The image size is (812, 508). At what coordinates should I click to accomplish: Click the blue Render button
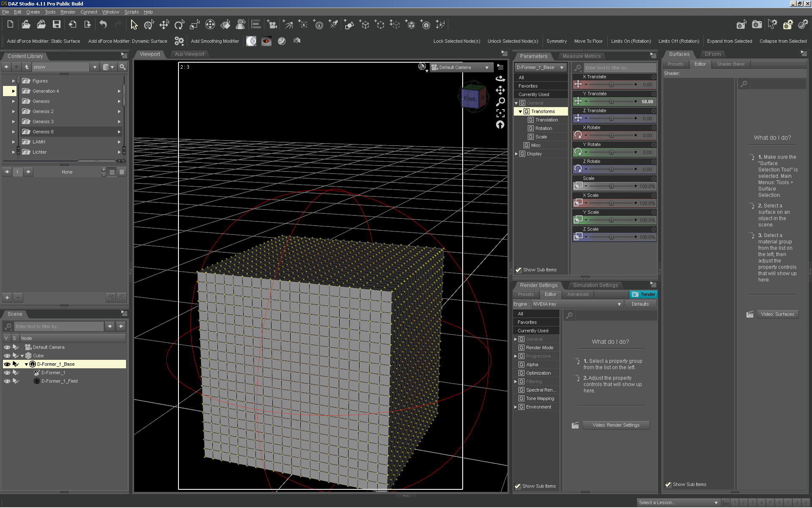(643, 294)
